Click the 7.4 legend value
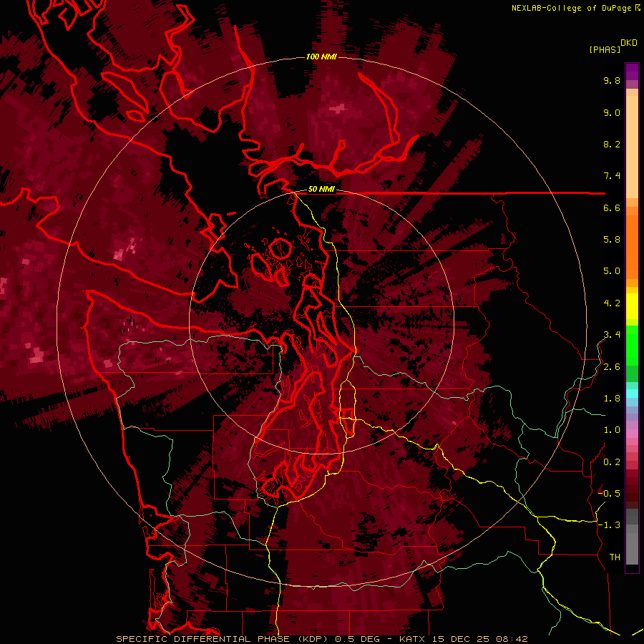The height and width of the screenshot is (644, 644). coord(612,176)
